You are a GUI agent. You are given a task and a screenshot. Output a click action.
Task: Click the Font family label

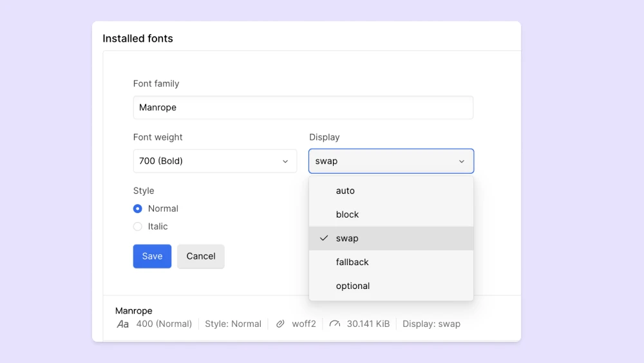coord(156,84)
